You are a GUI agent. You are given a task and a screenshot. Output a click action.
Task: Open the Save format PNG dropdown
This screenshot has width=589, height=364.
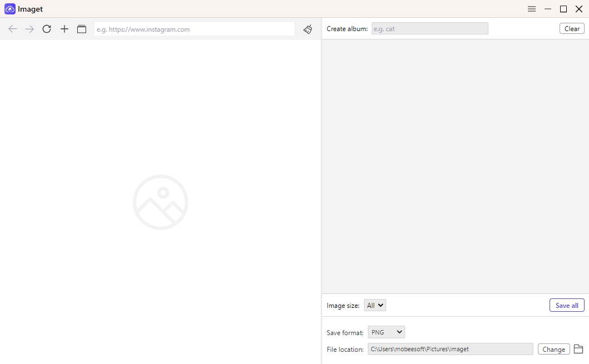coord(386,332)
